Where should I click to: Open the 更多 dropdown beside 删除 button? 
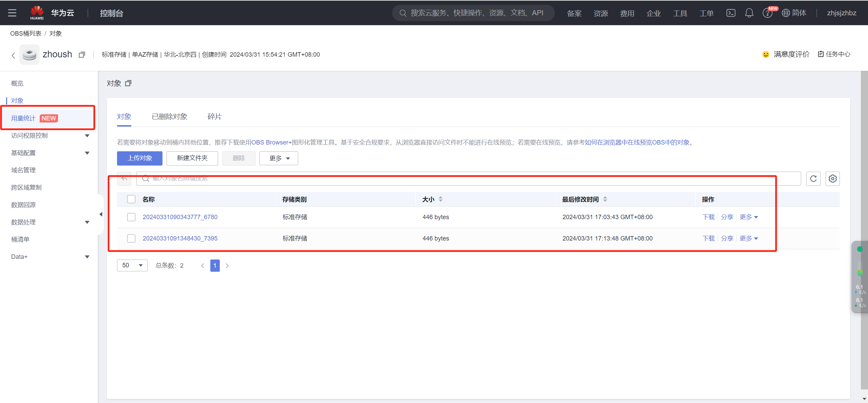(278, 158)
